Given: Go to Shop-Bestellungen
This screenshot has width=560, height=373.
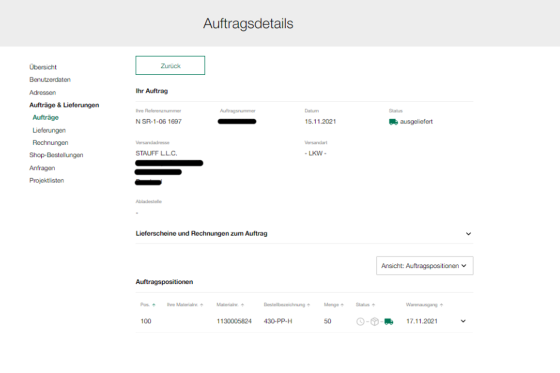Looking at the screenshot, I should [x=56, y=155].
